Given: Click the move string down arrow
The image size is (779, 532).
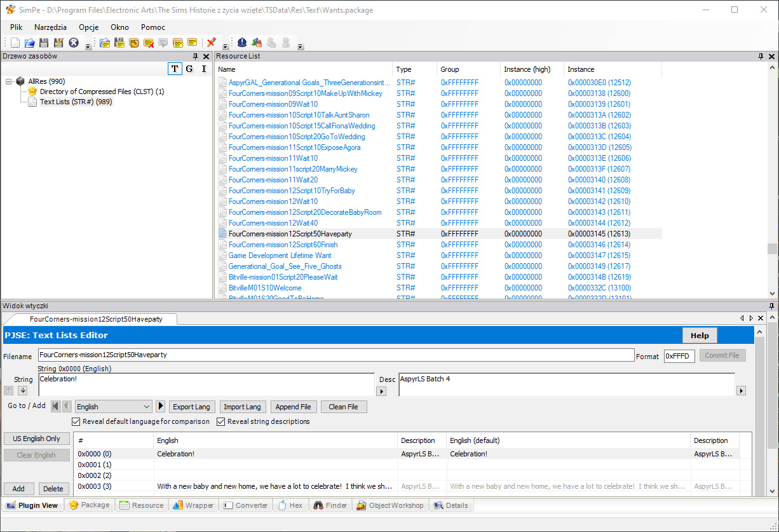Looking at the screenshot, I should [22, 390].
